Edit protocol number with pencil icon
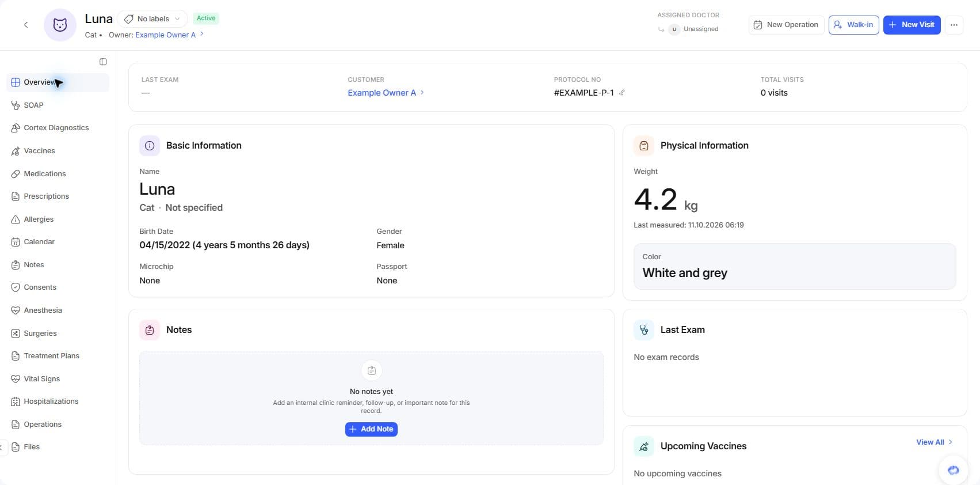 click(x=622, y=93)
